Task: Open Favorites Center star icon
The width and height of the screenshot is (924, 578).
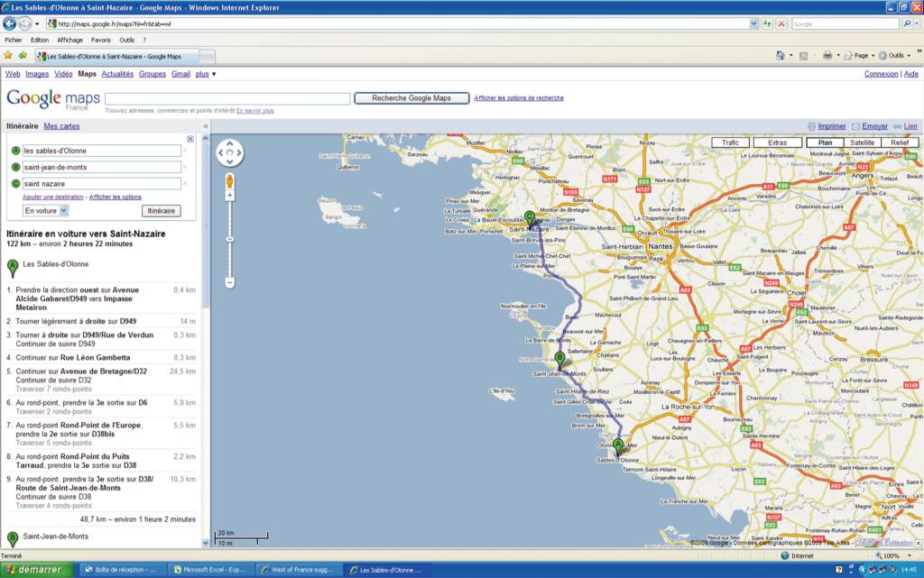Action: pos(8,55)
